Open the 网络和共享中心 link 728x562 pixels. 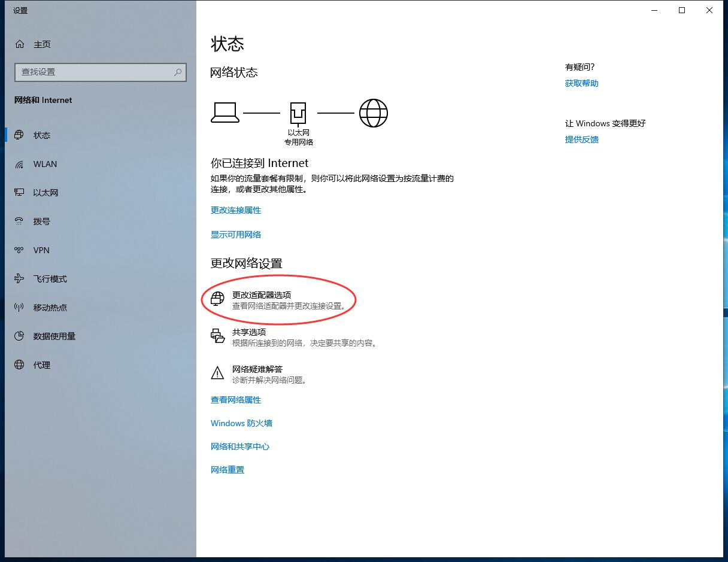tap(240, 446)
